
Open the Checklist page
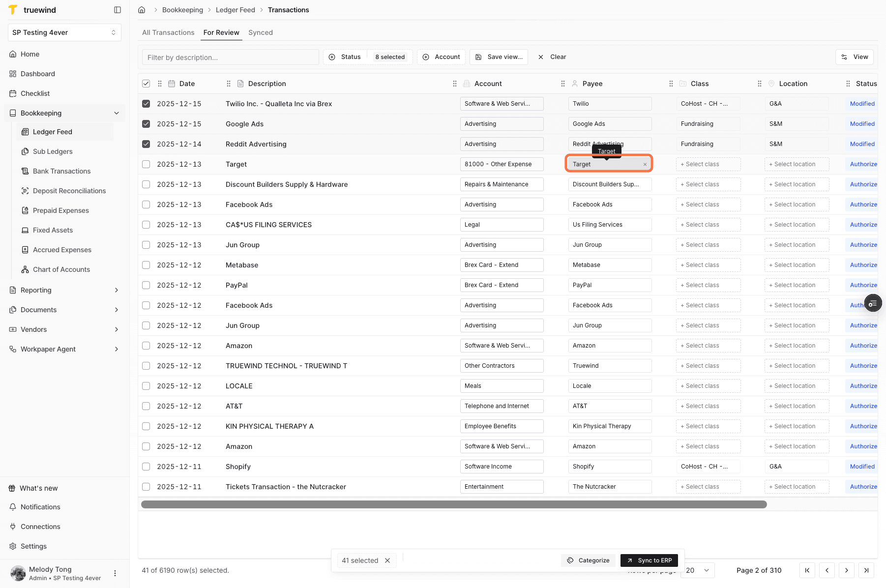tap(35, 93)
